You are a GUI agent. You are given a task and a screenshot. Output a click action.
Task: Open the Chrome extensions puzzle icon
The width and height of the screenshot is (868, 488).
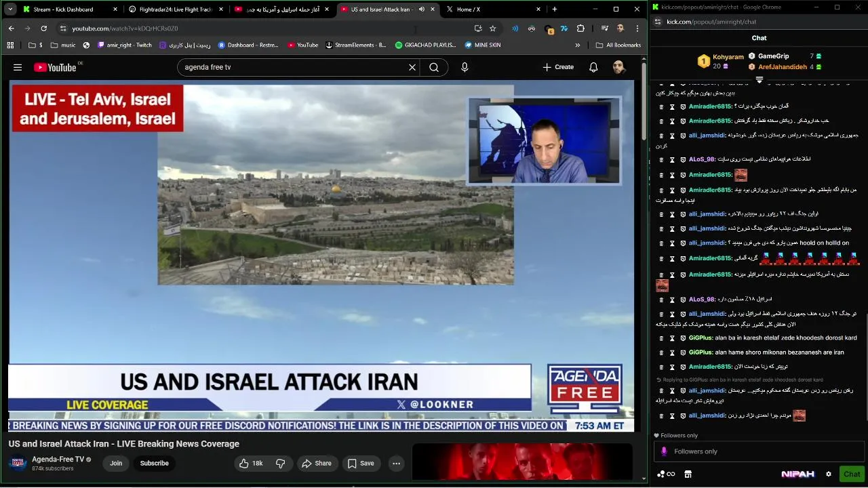click(x=580, y=28)
